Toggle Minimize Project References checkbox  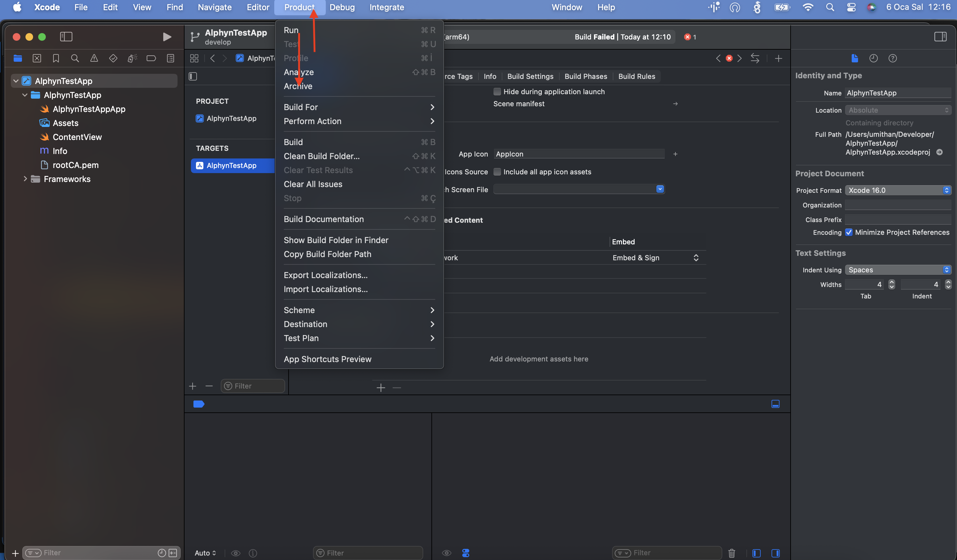point(849,232)
